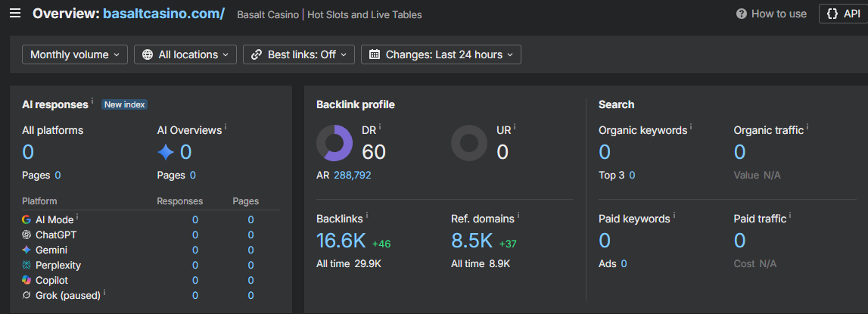Click the API curly braces button
Viewport: 868px width, 314px height.
tap(843, 14)
